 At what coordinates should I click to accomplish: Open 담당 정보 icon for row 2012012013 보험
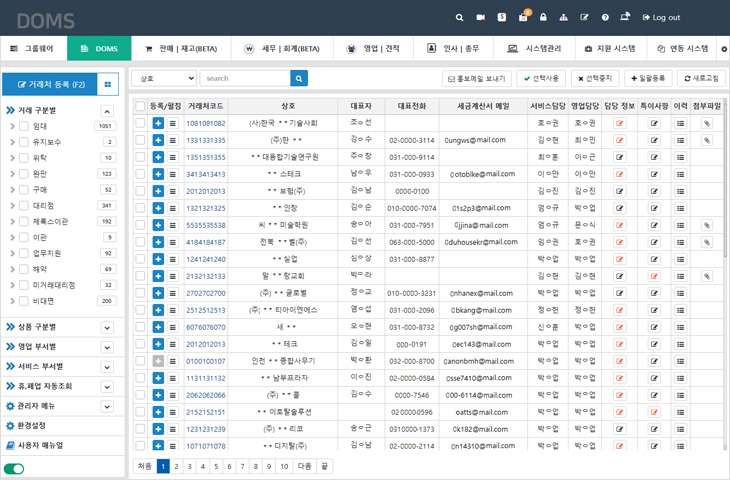point(619,191)
